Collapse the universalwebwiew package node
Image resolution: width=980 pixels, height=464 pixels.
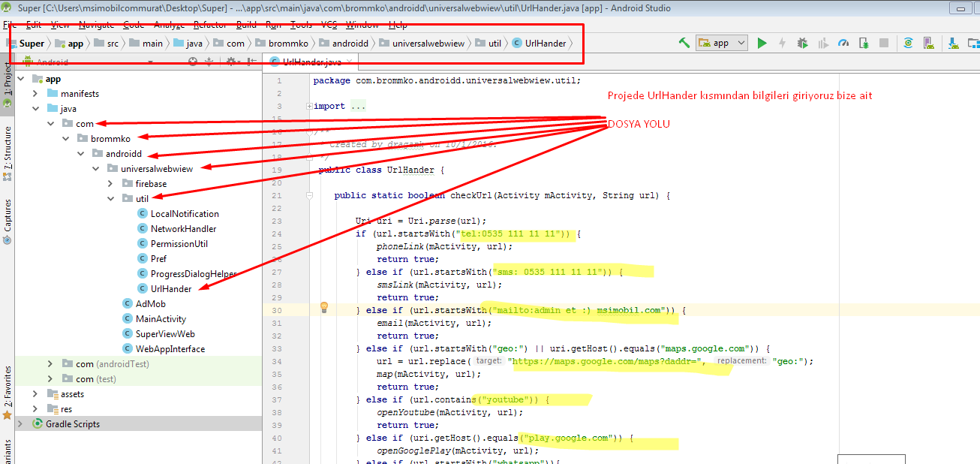(x=95, y=169)
